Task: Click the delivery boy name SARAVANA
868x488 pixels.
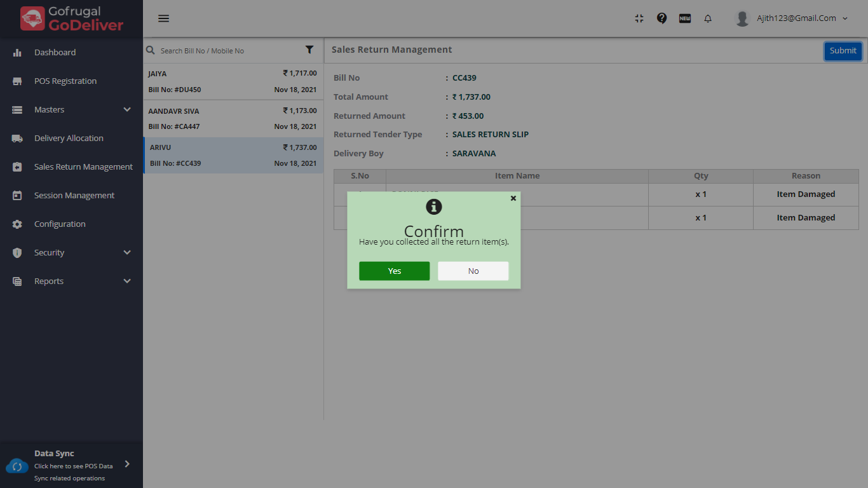Action: click(x=474, y=154)
